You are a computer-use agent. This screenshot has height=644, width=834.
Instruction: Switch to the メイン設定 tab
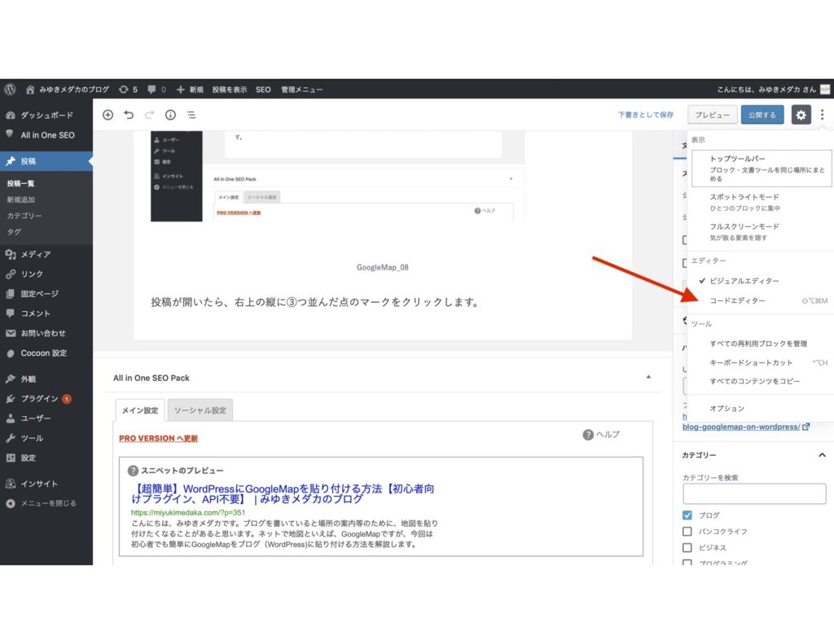click(140, 410)
